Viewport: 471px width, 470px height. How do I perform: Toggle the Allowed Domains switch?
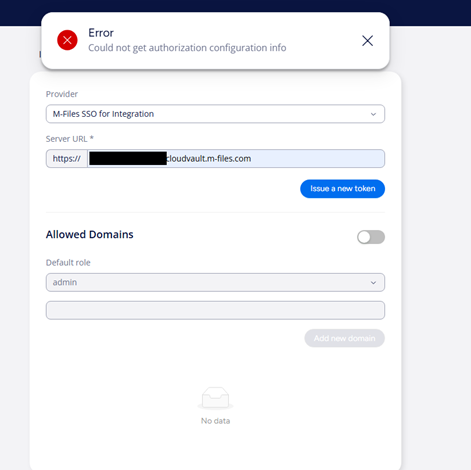(x=371, y=237)
